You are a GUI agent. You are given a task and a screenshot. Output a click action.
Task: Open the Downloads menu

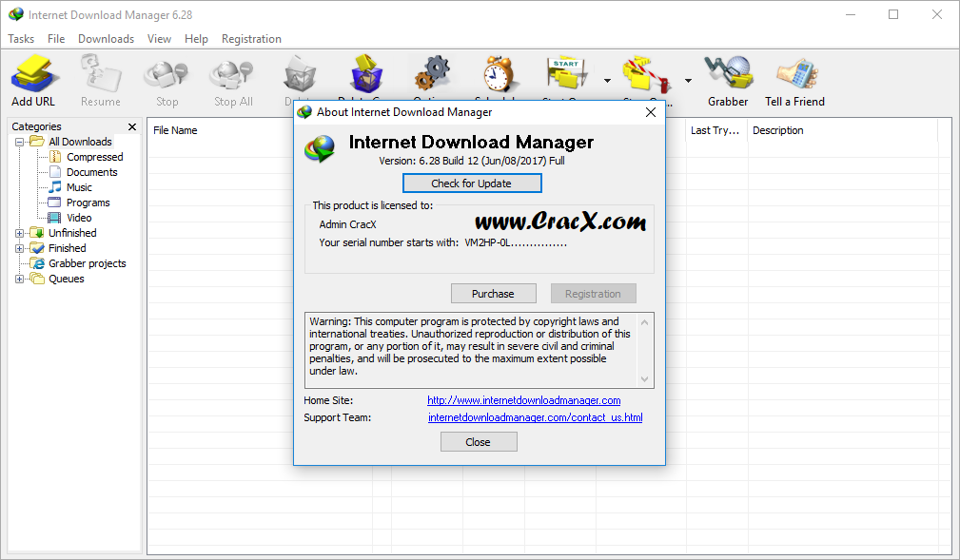pyautogui.click(x=106, y=39)
